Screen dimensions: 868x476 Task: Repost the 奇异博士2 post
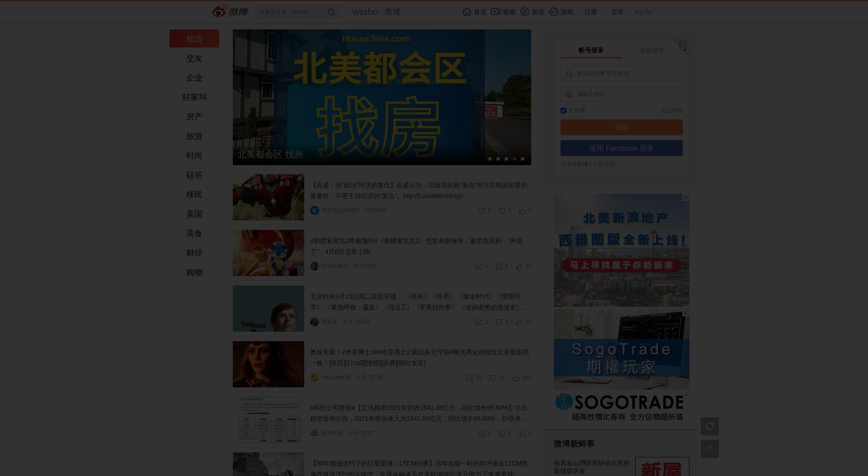coord(470,378)
